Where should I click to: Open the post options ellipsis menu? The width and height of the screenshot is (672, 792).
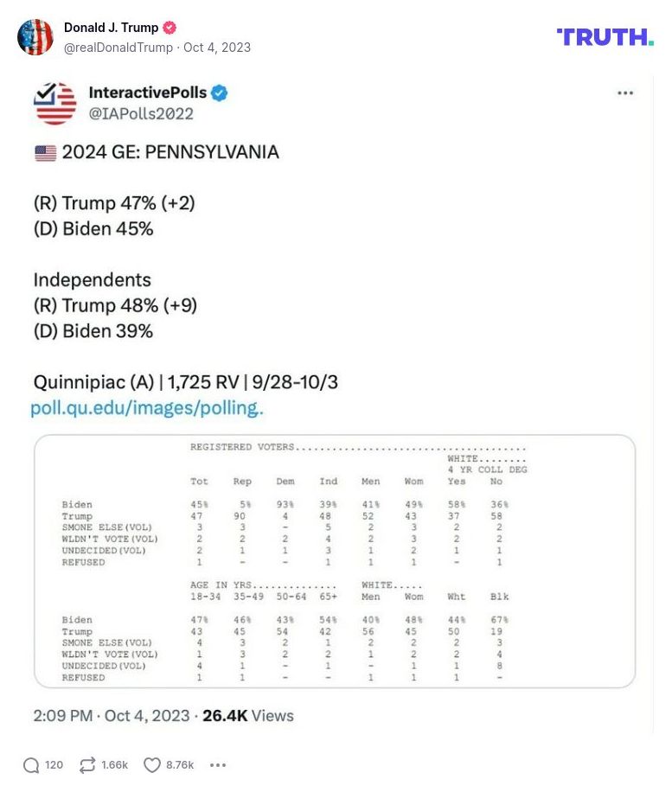click(626, 93)
